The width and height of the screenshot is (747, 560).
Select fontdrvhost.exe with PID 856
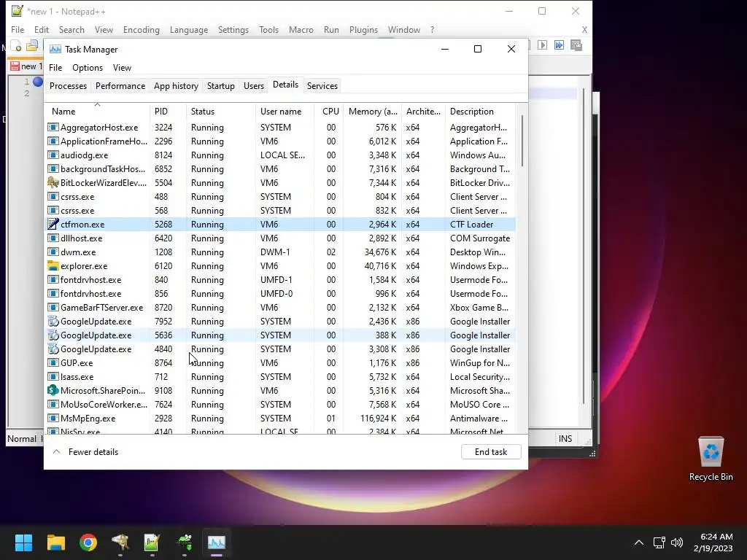pyautogui.click(x=281, y=294)
